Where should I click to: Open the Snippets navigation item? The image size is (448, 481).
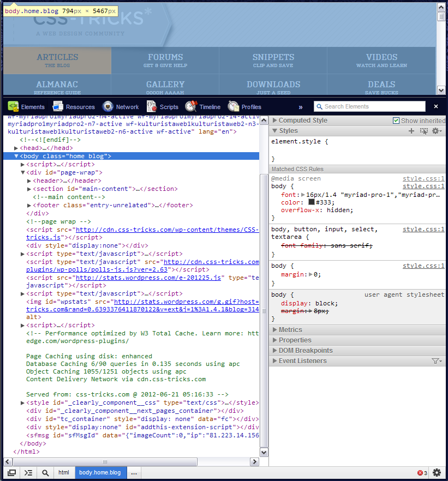coord(273,61)
